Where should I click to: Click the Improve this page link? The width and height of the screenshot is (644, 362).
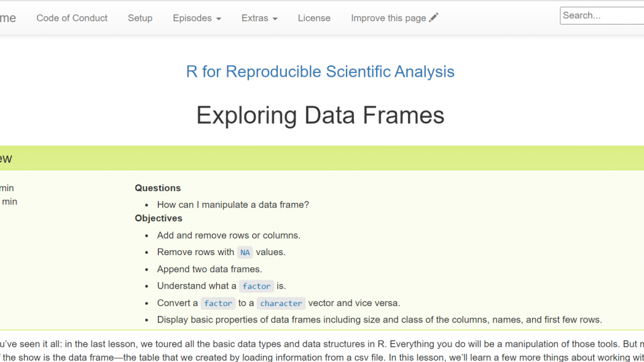(x=389, y=18)
